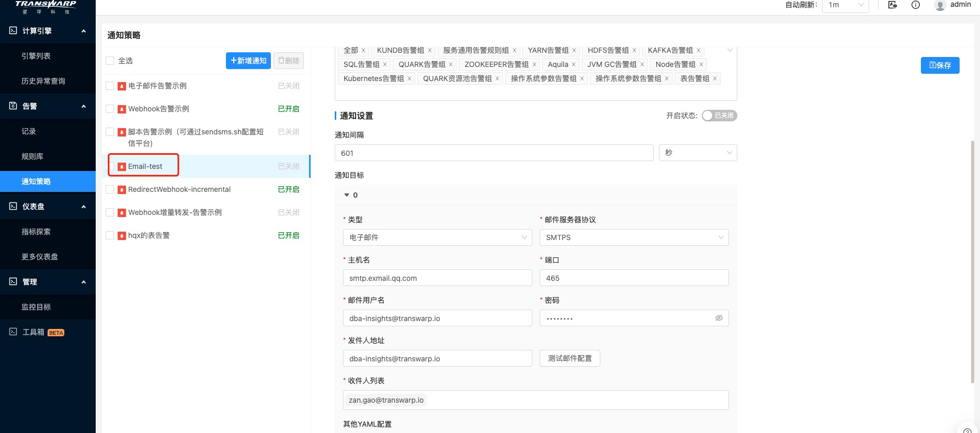
Task: Remove the QUARK告警组 tag
Action: point(451,64)
